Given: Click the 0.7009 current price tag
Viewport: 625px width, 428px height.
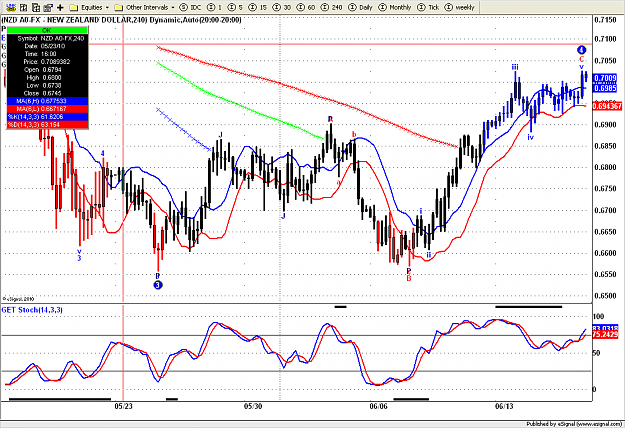Looking at the screenshot, I should tap(605, 78).
